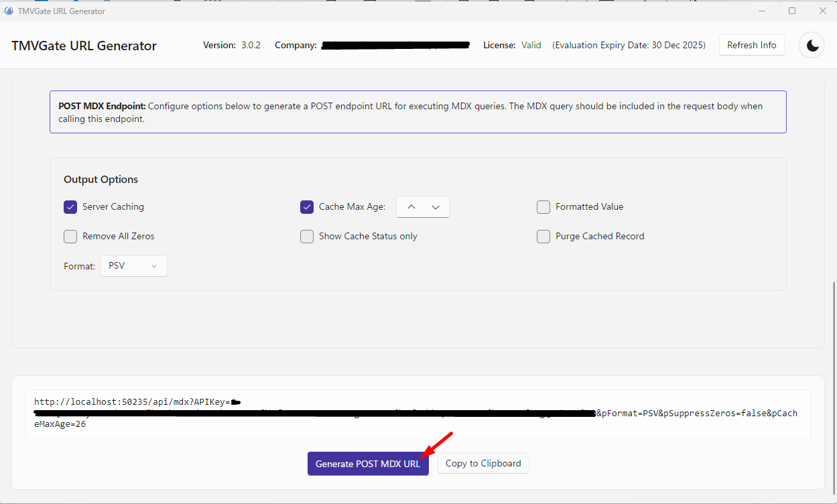
Task: Maximize the TMVGate window
Action: coord(792,11)
